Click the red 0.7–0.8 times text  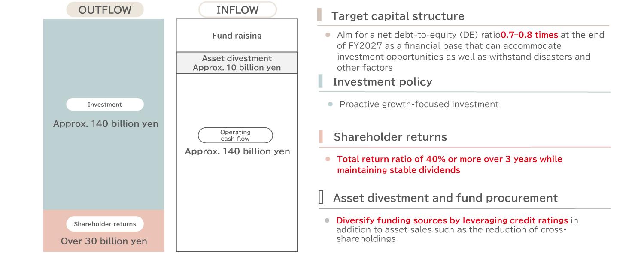(x=529, y=35)
